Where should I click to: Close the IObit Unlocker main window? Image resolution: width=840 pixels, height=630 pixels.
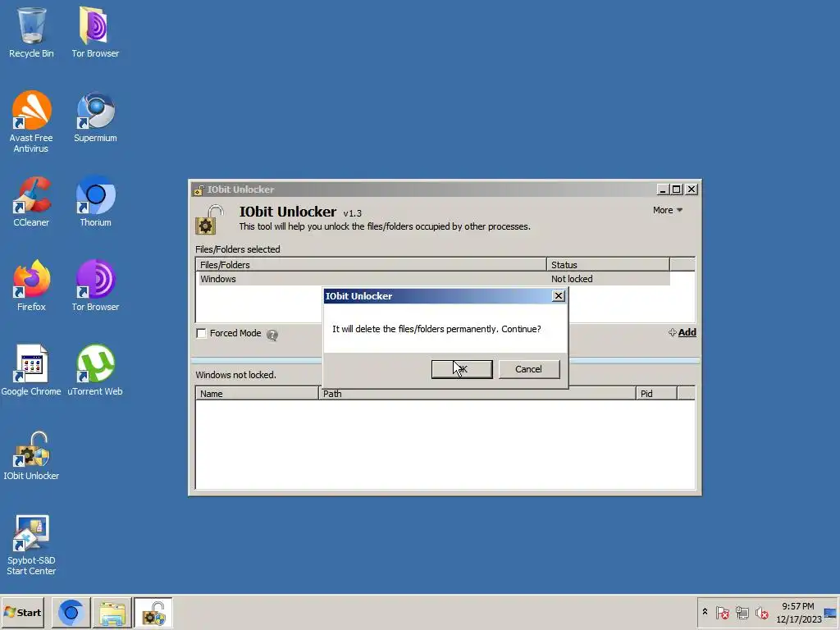pyautogui.click(x=692, y=189)
